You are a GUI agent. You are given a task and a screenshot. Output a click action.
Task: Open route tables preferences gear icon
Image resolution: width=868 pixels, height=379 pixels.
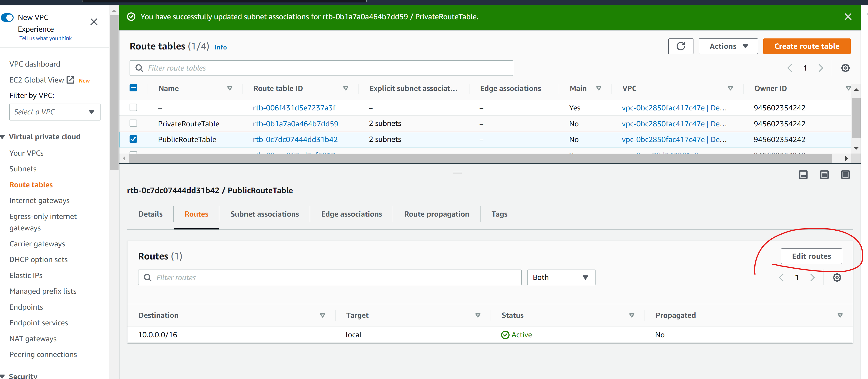point(845,68)
